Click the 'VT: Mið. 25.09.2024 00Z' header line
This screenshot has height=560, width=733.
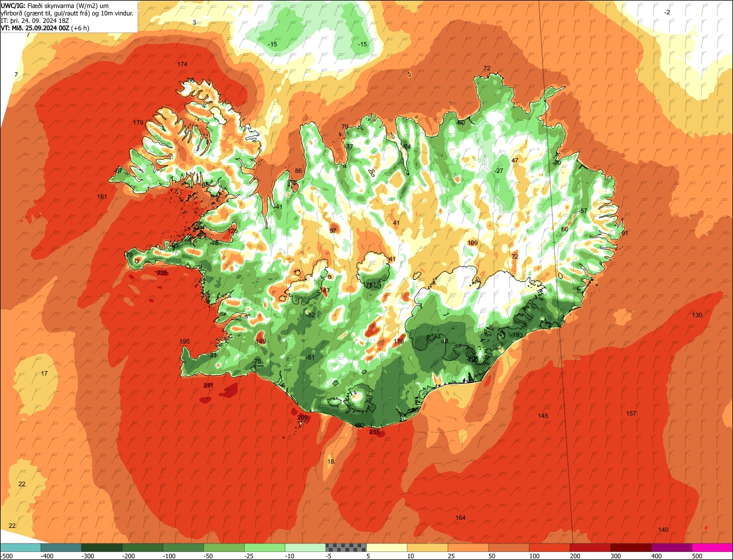point(45,27)
